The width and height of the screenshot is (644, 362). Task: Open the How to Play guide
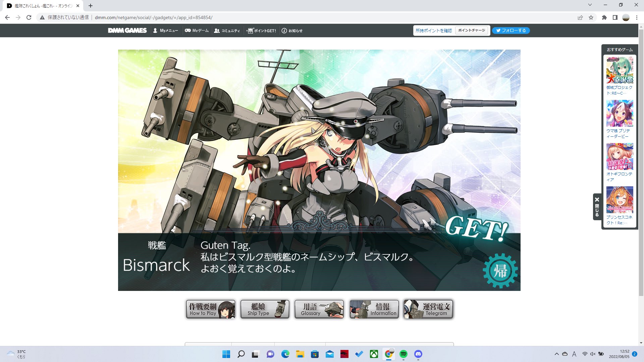tap(211, 309)
